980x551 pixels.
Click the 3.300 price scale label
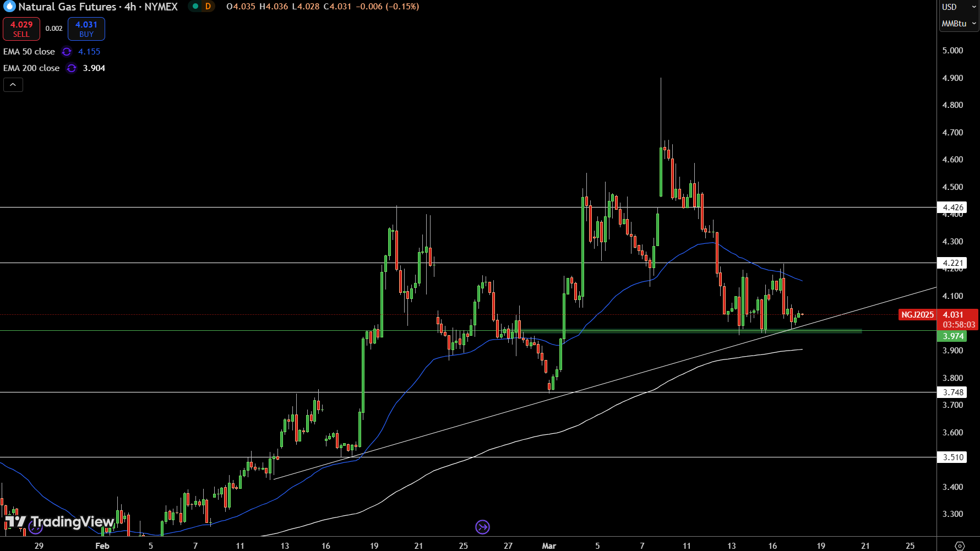point(953,514)
